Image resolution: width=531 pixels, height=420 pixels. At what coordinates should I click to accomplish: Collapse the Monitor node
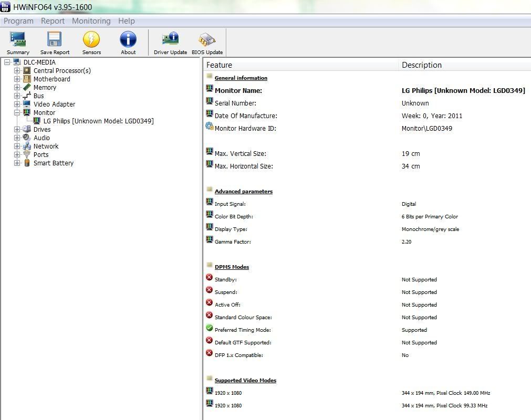tap(17, 113)
